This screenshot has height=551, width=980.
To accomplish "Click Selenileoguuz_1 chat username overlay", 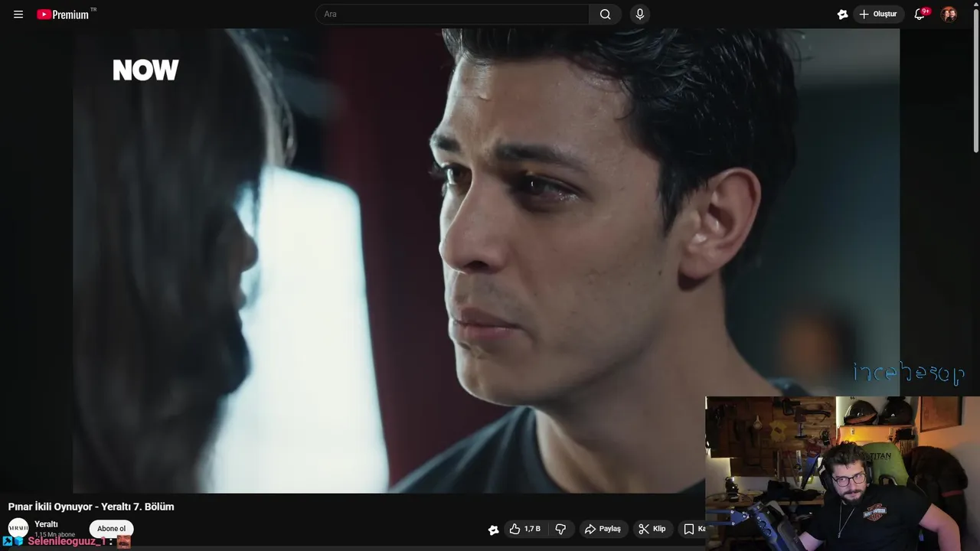I will (66, 541).
